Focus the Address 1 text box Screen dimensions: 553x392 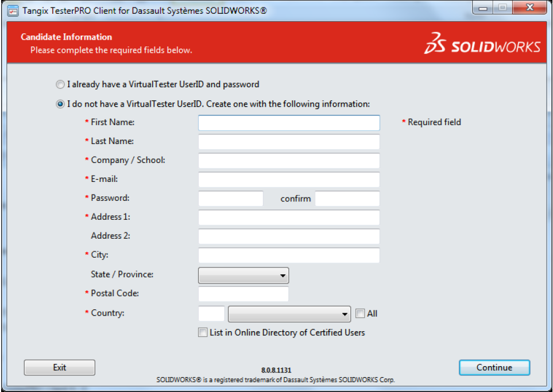[x=289, y=218]
